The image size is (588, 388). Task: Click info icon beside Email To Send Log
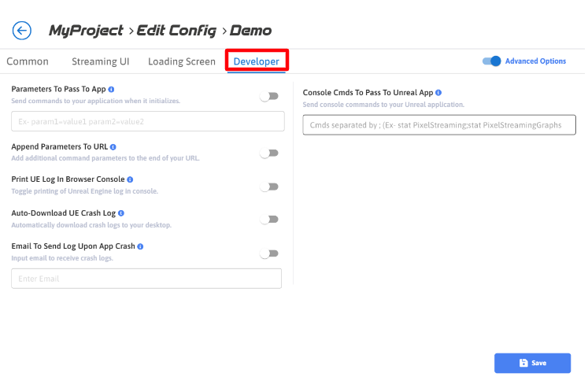click(140, 246)
